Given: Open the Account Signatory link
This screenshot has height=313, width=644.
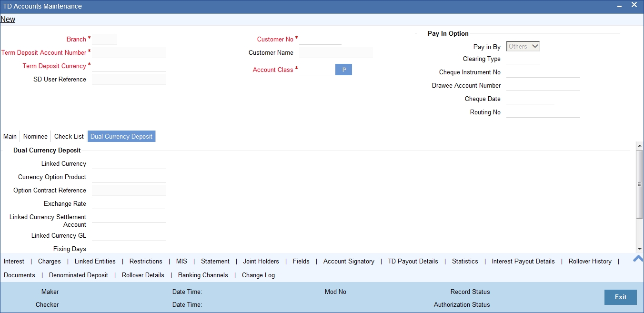Looking at the screenshot, I should pyautogui.click(x=349, y=261).
